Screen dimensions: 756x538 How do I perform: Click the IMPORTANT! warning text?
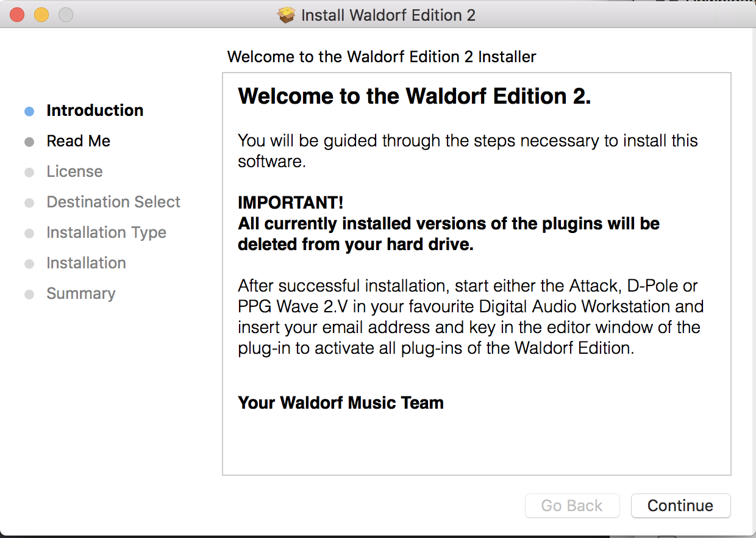291,203
